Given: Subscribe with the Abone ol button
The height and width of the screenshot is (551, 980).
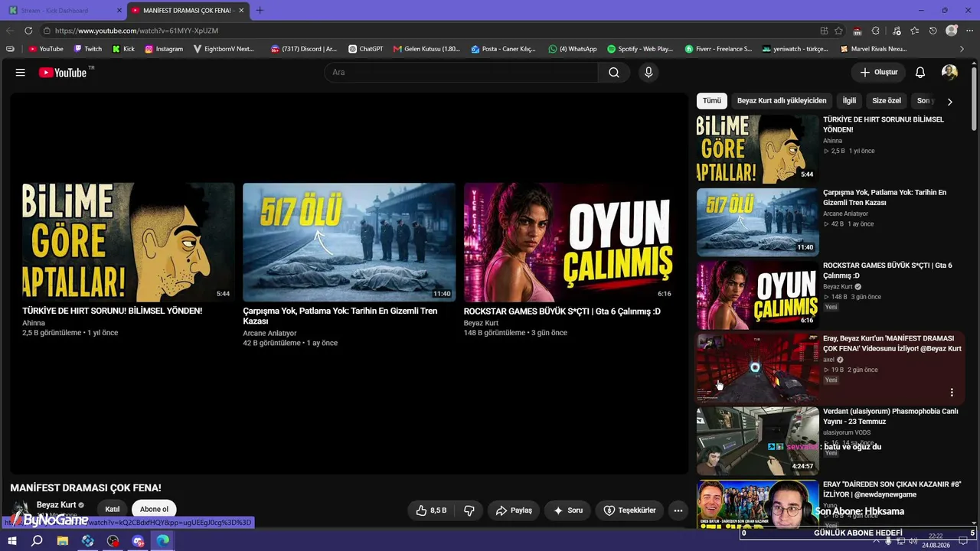Looking at the screenshot, I should pyautogui.click(x=154, y=510).
